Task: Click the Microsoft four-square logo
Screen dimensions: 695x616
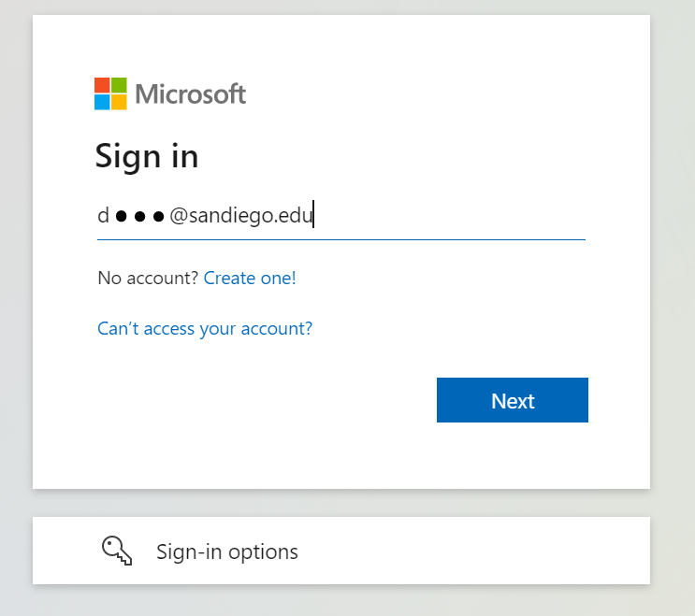Action: pos(110,93)
